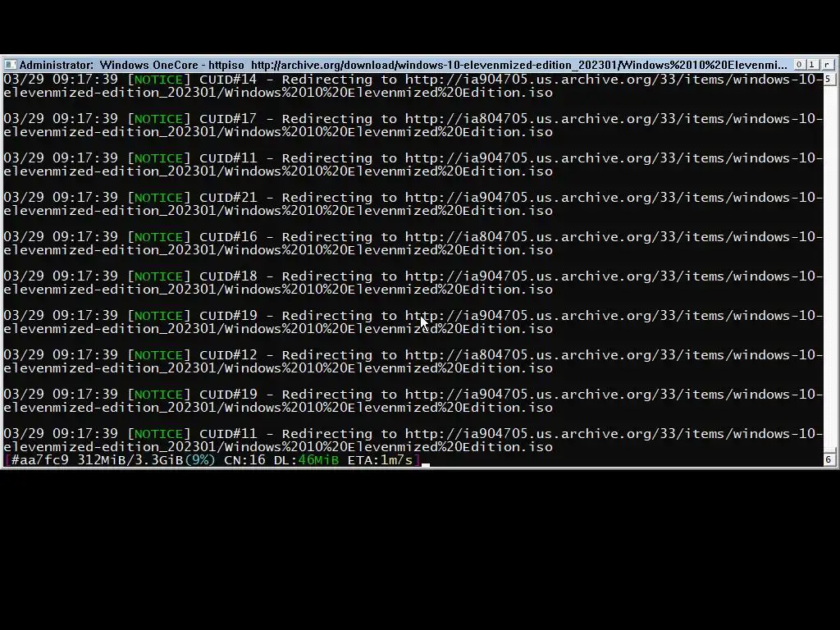Click the window title 'Administrator: Windows OneCore - httpiso'
Viewport: 840px width, 630px height.
point(132,65)
